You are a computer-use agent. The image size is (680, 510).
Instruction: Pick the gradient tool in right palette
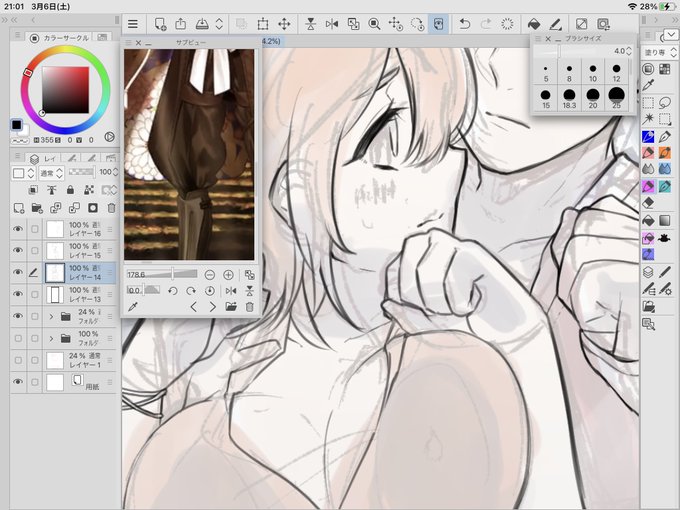pos(665,220)
